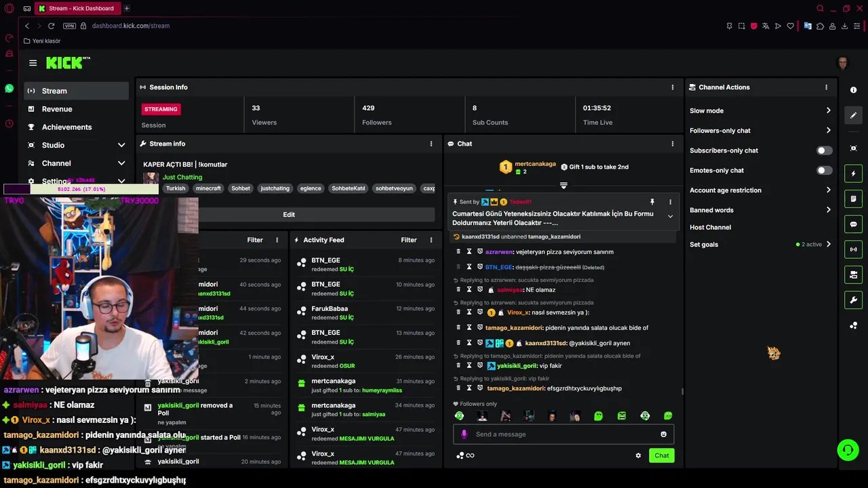Open the chat bubble widget icon

pos(853,224)
